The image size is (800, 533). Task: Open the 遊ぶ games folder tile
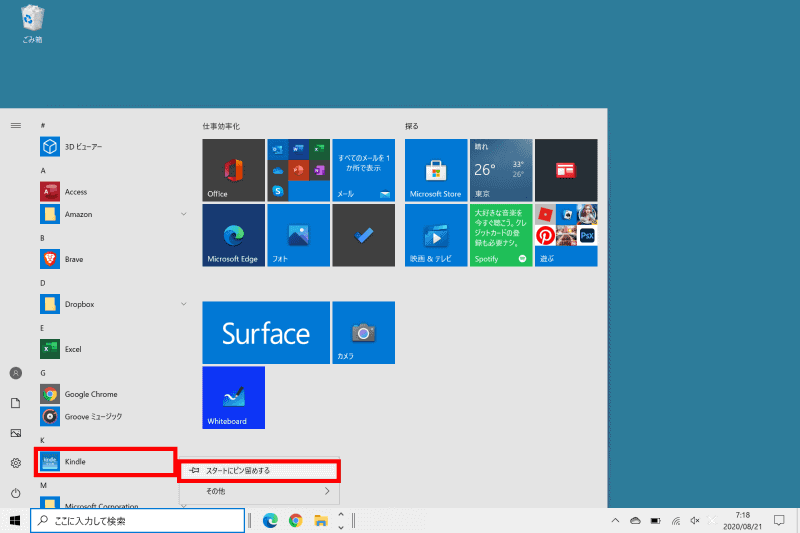(x=566, y=235)
